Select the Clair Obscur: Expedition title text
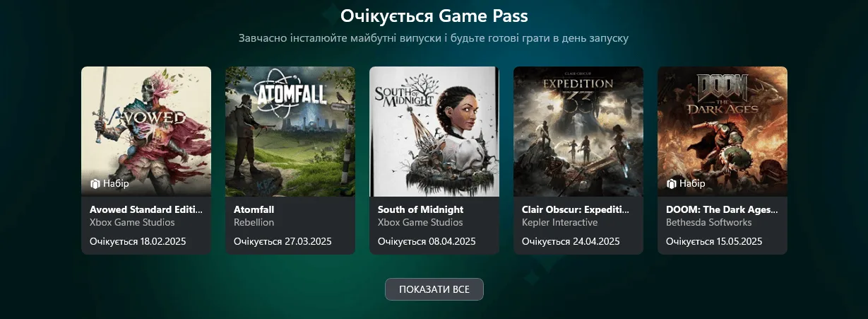This screenshot has height=319, width=868. [x=575, y=209]
